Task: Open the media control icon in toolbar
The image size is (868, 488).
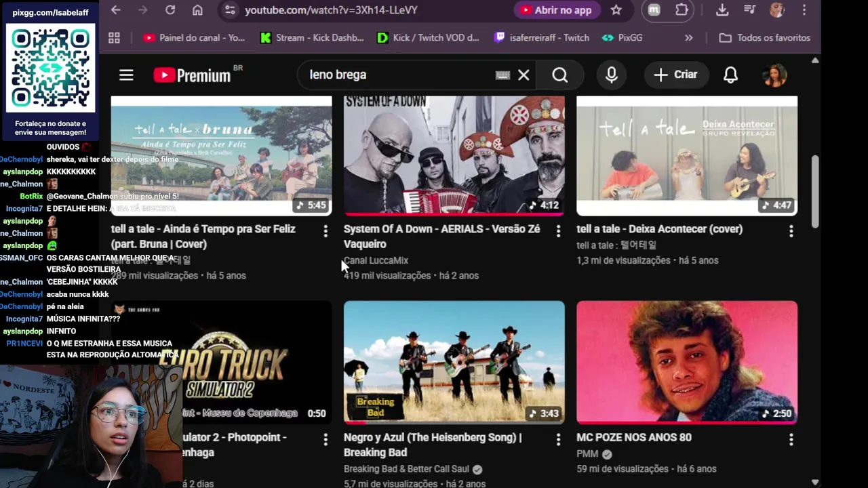Action: pos(749,10)
